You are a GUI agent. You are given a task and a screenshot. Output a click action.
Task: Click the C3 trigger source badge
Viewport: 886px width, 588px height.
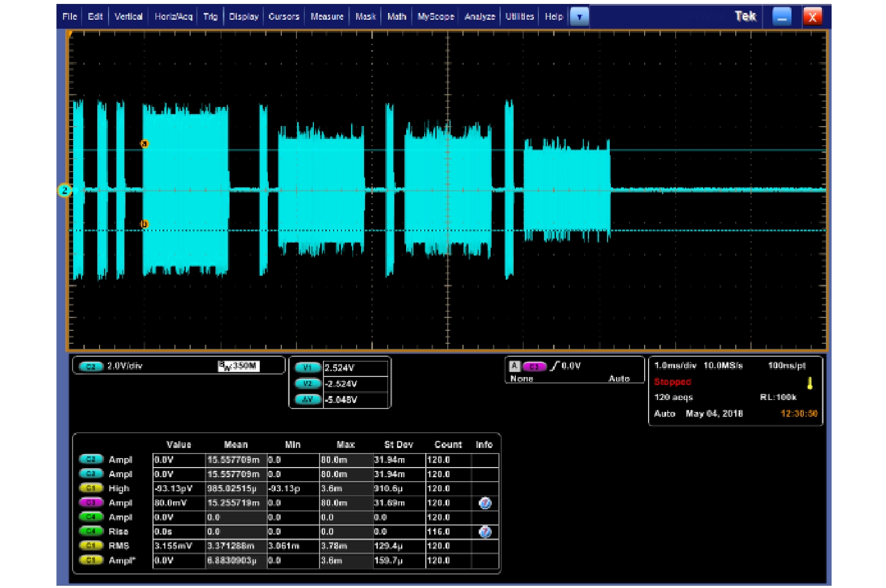pos(534,366)
